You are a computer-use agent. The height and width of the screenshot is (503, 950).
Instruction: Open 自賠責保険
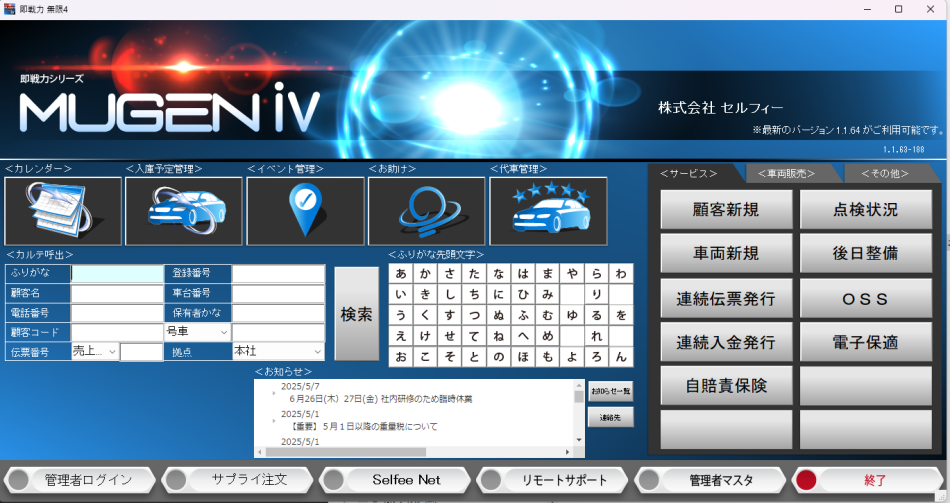point(726,385)
